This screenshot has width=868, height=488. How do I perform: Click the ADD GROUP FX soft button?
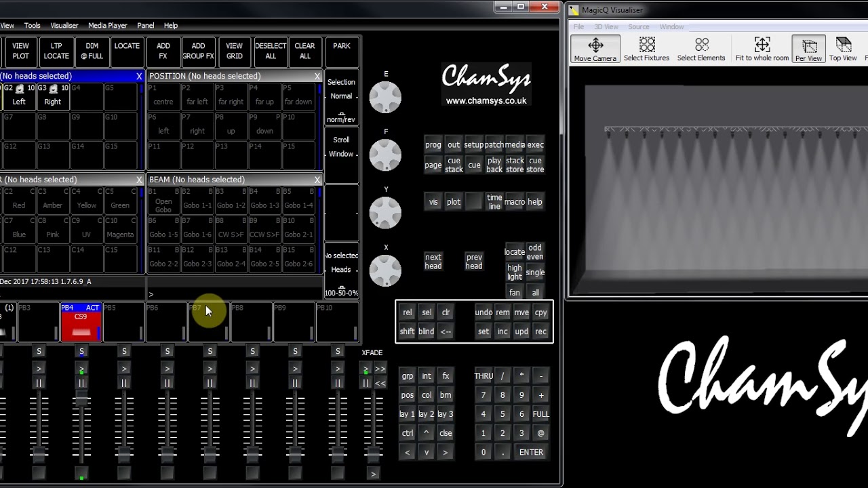(x=198, y=52)
